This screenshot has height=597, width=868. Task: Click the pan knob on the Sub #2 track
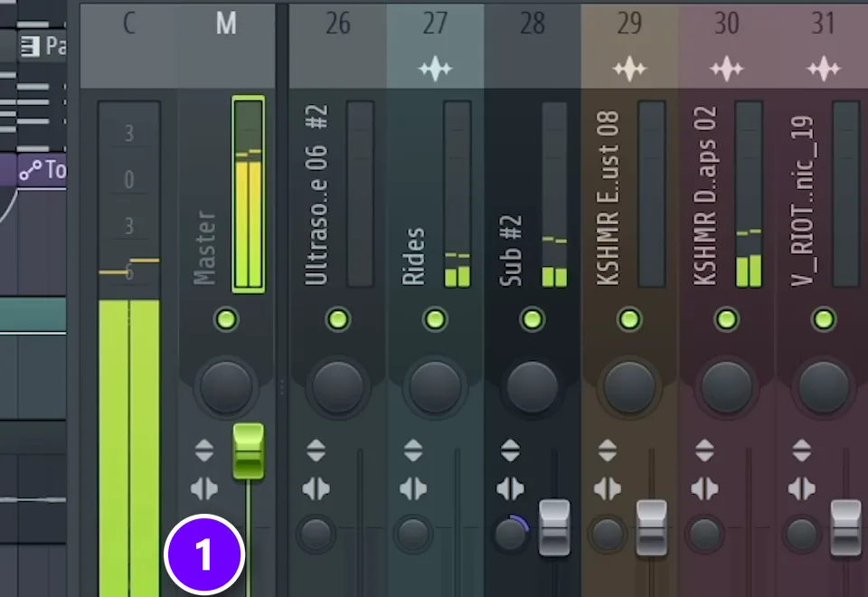533,388
